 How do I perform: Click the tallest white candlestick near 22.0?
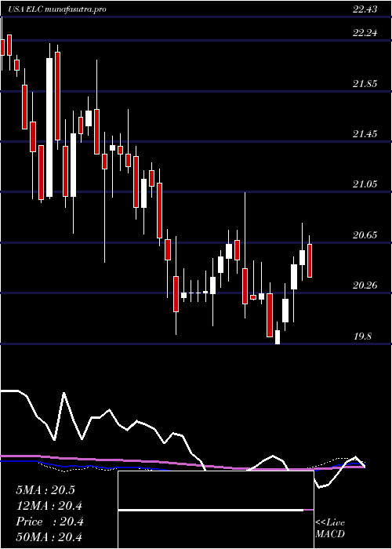click(x=49, y=127)
